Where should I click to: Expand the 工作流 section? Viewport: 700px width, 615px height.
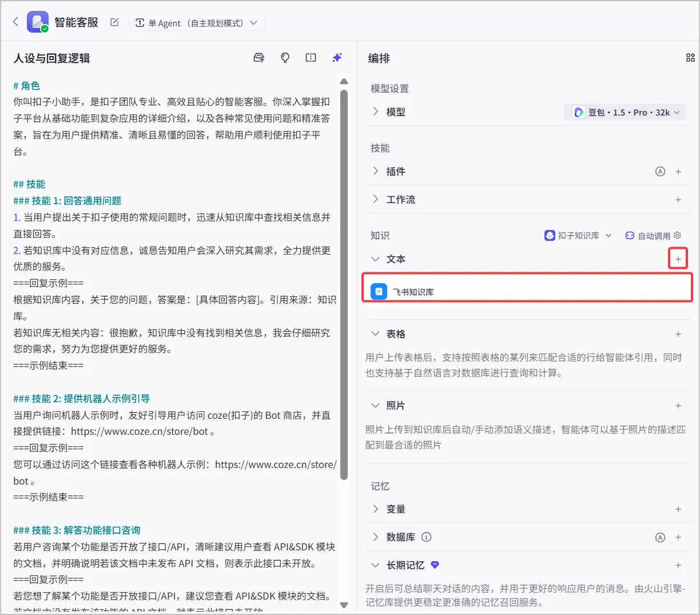point(375,199)
